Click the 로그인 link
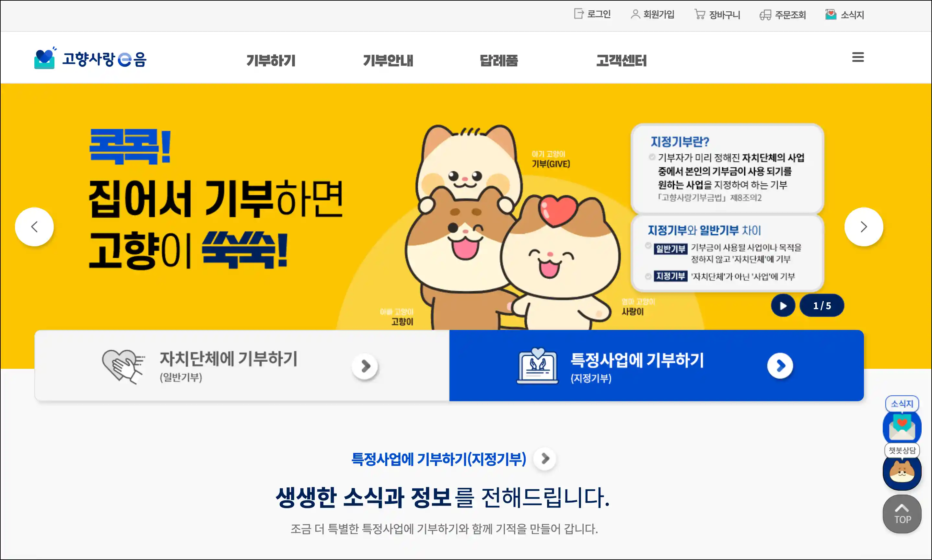Screen dimensions: 932x560 click(592, 14)
